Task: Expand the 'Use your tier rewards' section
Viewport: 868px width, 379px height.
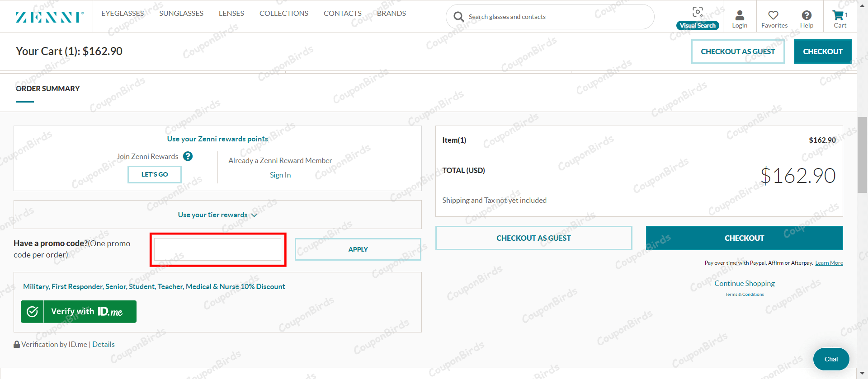Action: 217,215
